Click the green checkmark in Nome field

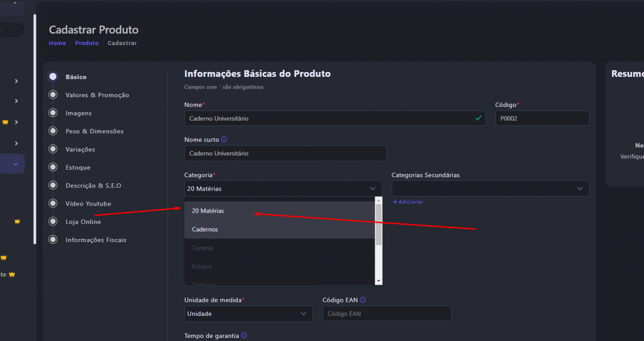pos(478,118)
